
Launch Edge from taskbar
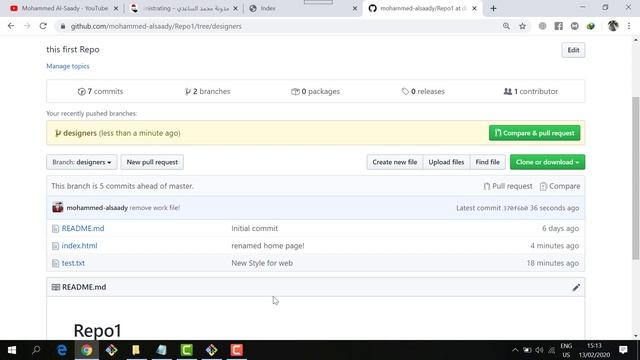point(62,350)
